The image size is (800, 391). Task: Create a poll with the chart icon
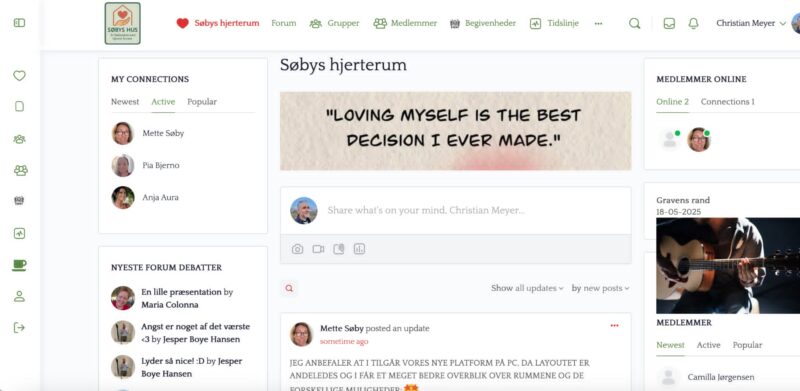click(x=359, y=249)
